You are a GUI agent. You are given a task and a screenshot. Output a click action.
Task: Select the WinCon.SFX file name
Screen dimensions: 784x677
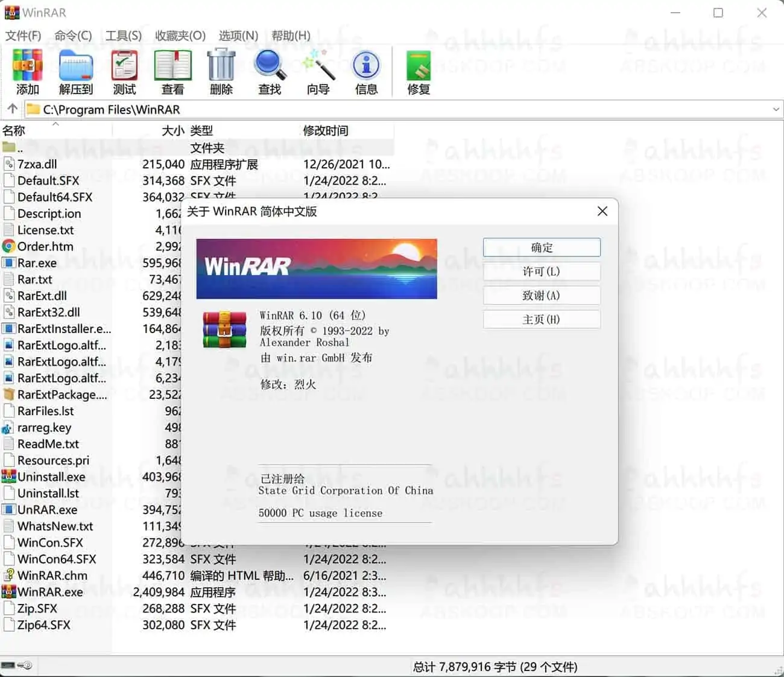click(50, 542)
